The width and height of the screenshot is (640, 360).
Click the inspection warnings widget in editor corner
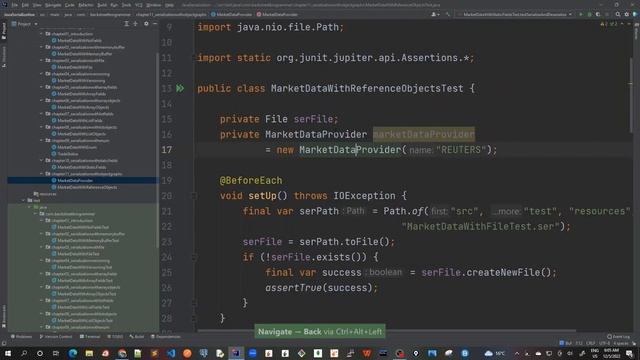(609, 24)
